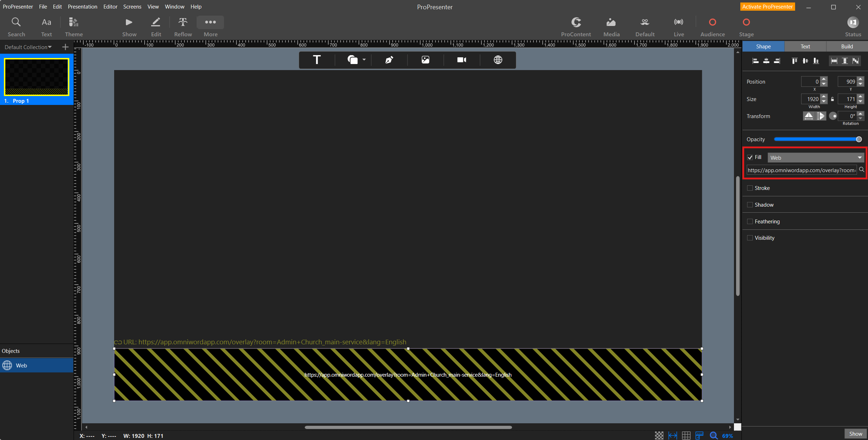Increase the Width value
Screen dimensions: 868x440
tap(824, 96)
